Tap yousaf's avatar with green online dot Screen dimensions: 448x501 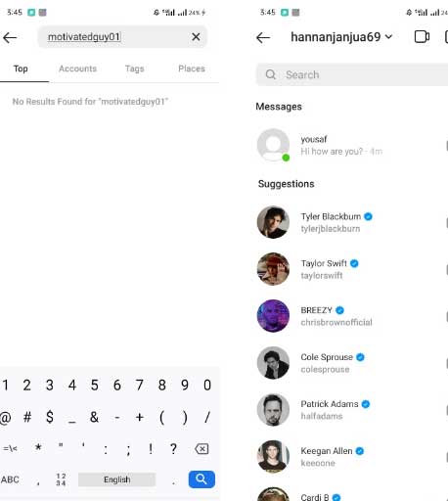pyautogui.click(x=273, y=145)
